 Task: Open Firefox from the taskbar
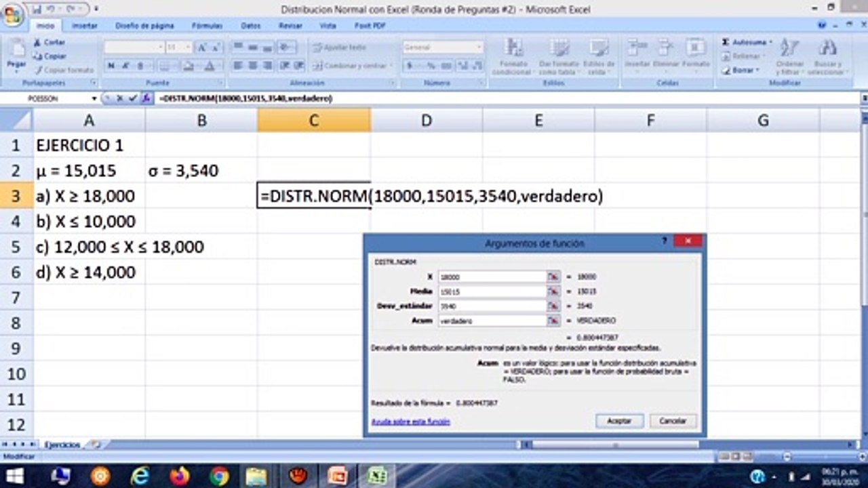180,476
